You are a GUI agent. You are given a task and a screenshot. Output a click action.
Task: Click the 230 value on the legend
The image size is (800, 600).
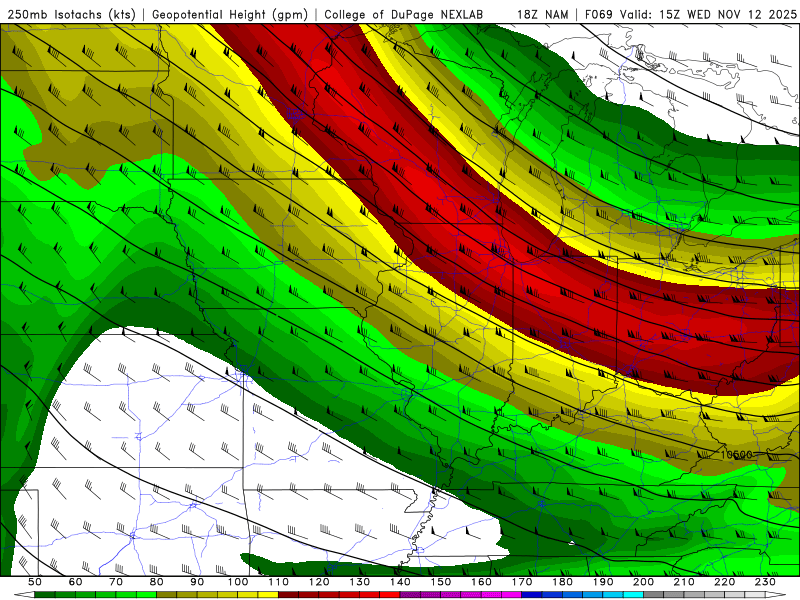[x=765, y=582]
